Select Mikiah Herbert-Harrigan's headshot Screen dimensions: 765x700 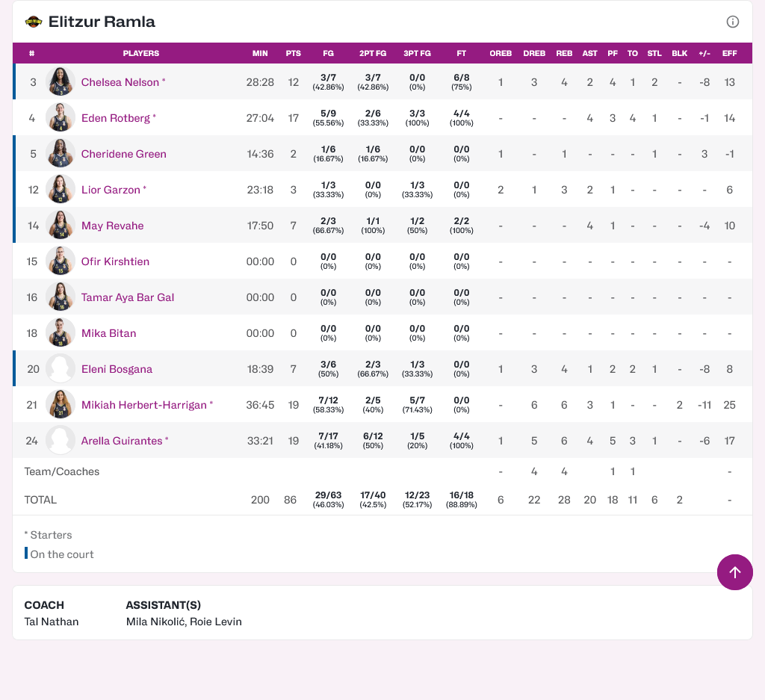tap(61, 405)
